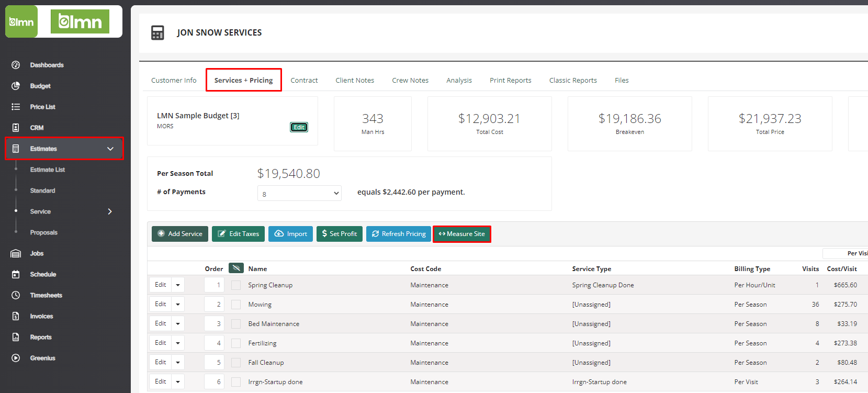868x393 pixels.
Task: Click the order field for Fertilizing
Action: tap(214, 343)
